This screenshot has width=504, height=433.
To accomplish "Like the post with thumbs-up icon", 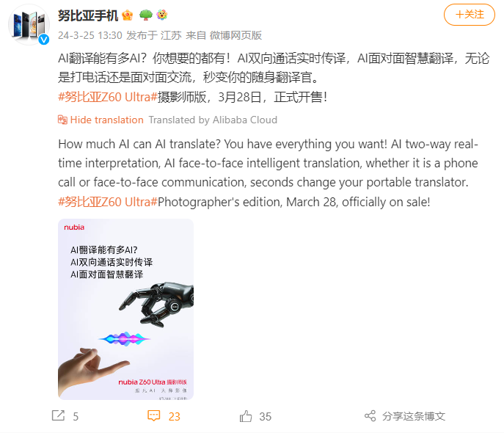I will (x=246, y=416).
